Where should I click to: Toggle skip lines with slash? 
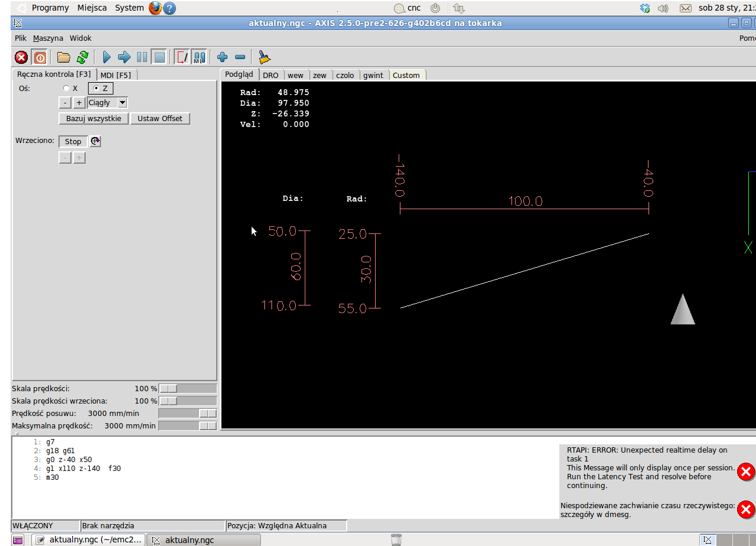[x=183, y=57]
